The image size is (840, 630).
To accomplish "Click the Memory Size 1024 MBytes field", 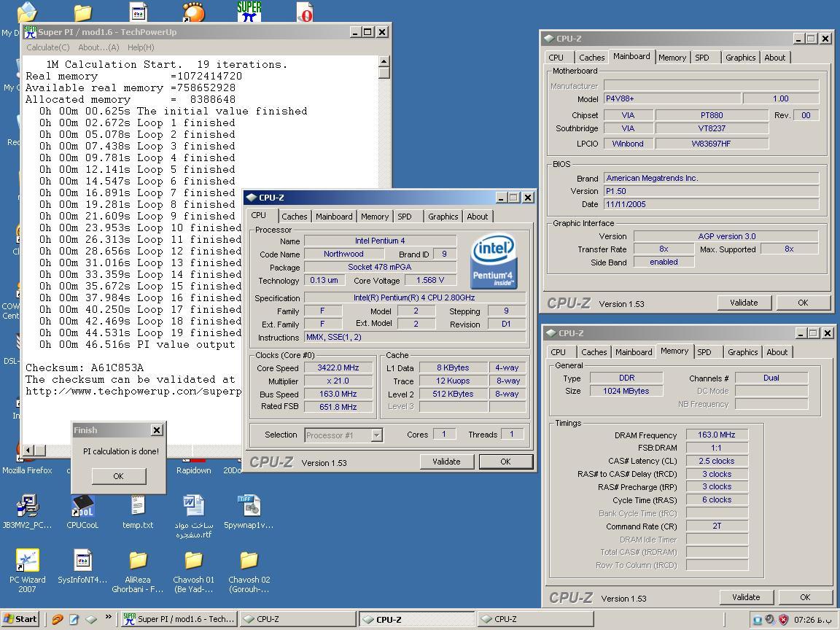I will click(x=626, y=391).
